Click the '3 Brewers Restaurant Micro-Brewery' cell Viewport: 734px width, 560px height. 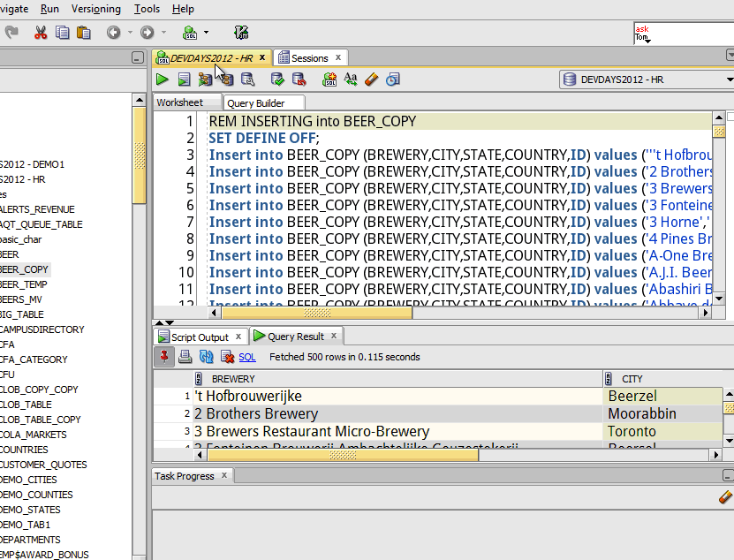[x=398, y=431]
